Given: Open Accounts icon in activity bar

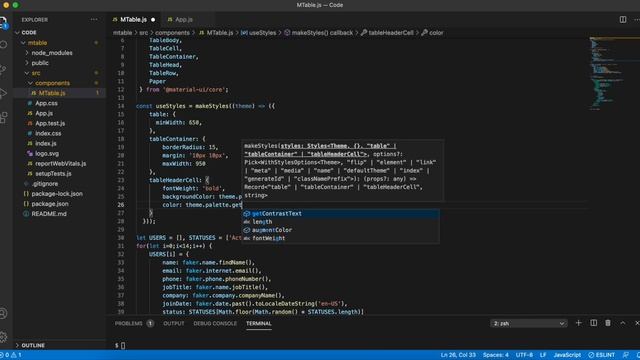Looking at the screenshot, I should coord(3,313).
